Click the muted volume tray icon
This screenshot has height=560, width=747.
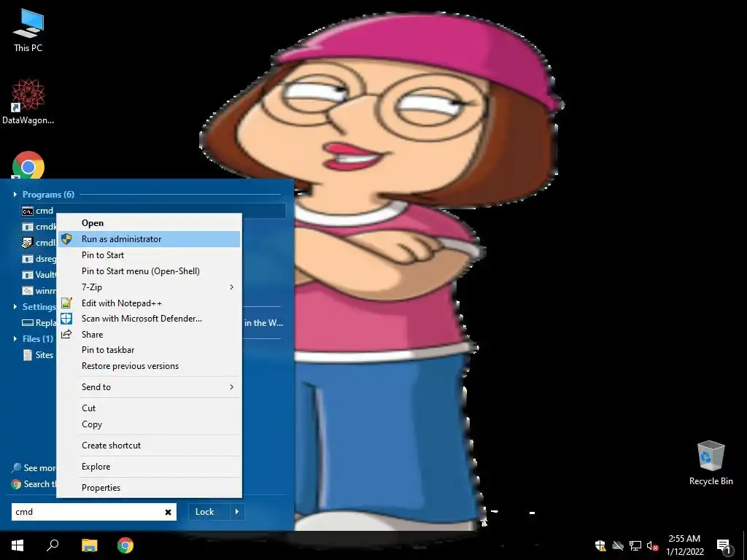(x=652, y=545)
